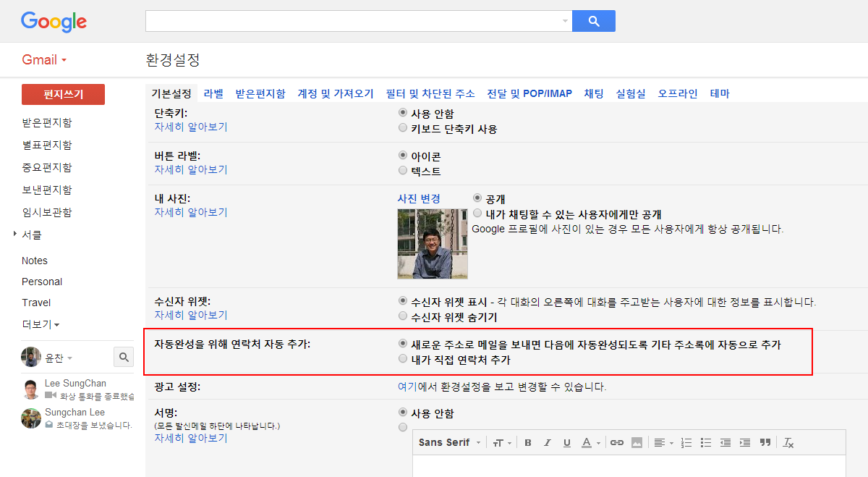The image size is (868, 477).
Task: Select 내가 직접 연락처 추가 option
Action: click(x=403, y=359)
